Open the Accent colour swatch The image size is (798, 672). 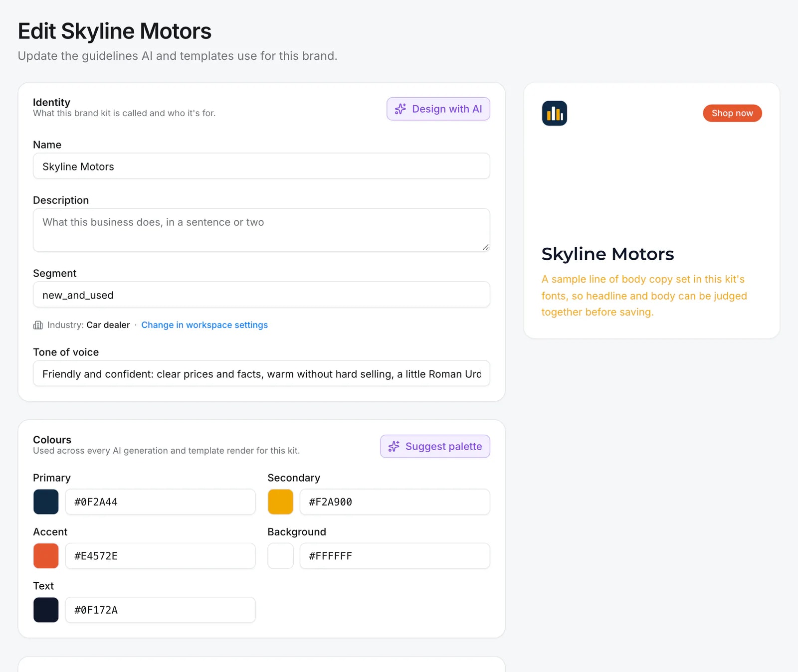click(46, 556)
